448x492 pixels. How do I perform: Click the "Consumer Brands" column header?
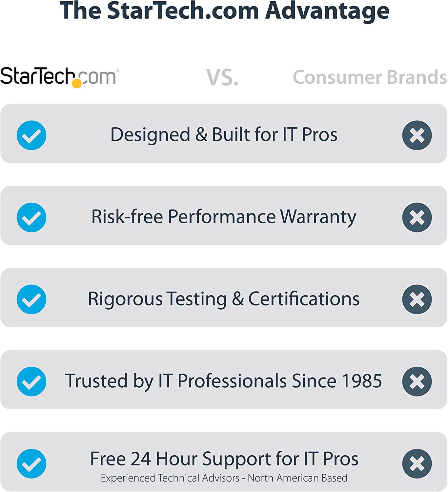pyautogui.click(x=370, y=77)
